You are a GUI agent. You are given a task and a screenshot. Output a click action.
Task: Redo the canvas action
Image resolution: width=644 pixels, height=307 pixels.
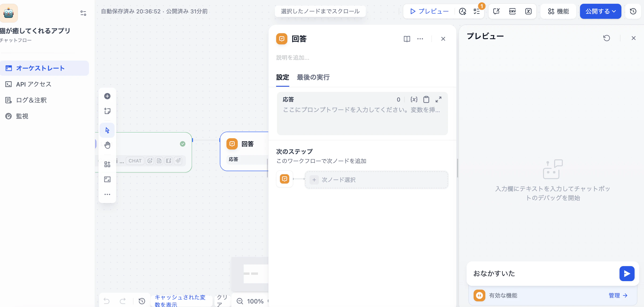point(122,301)
